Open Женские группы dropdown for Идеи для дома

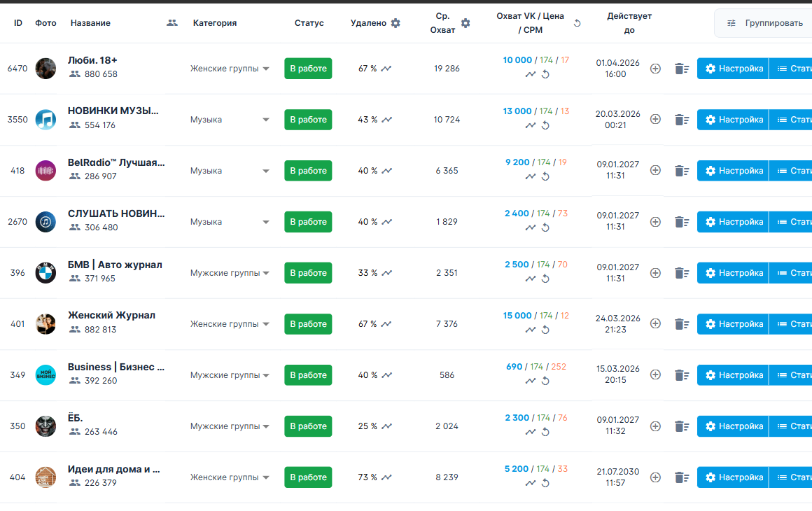click(266, 477)
